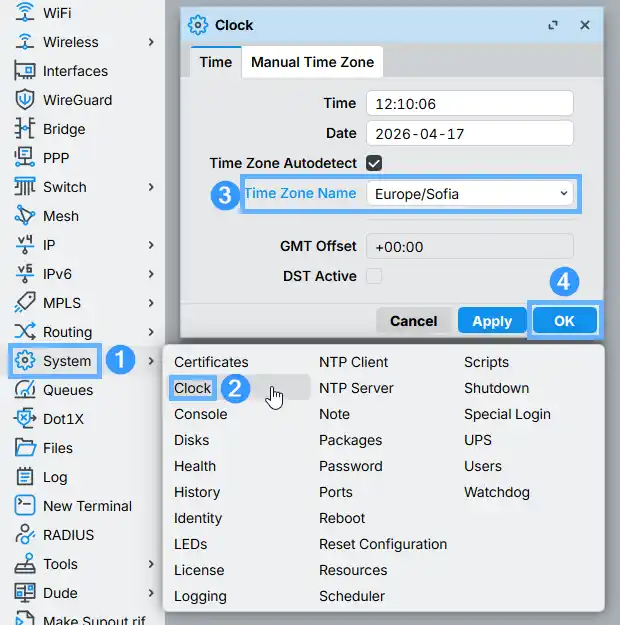Close the Clock window
This screenshot has width=620, height=625.
click(x=585, y=25)
